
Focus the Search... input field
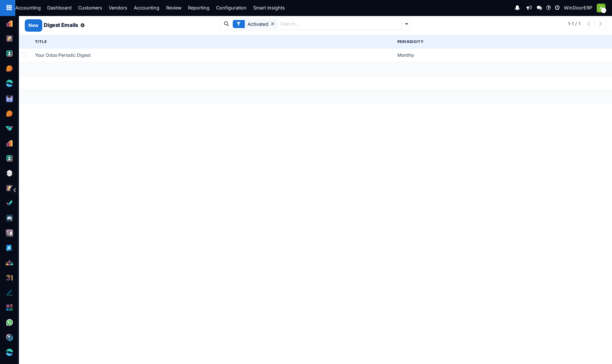point(340,24)
